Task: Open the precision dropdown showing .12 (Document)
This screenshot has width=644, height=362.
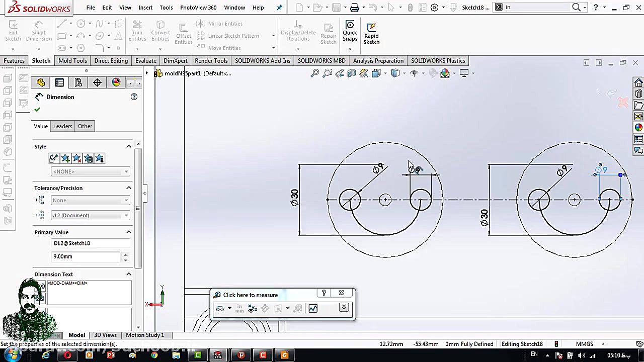Action: coord(90,215)
